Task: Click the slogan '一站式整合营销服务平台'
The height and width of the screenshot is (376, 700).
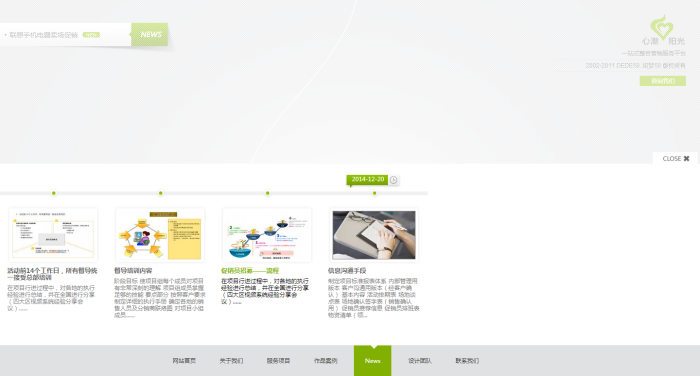Action: 654,53
